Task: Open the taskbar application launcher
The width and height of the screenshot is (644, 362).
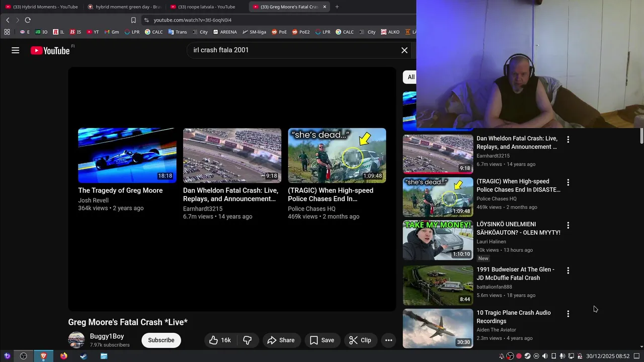Action: [7, 356]
